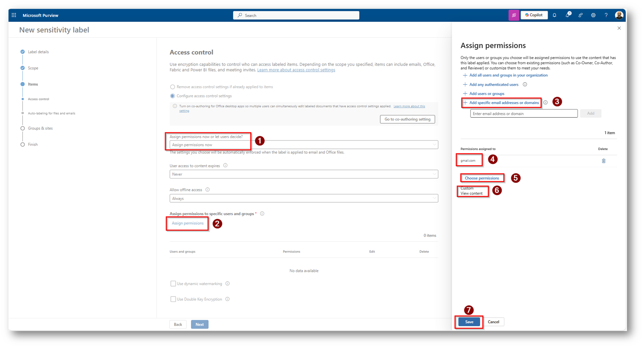
Task: Click the No data available text
Action: pyautogui.click(x=304, y=271)
